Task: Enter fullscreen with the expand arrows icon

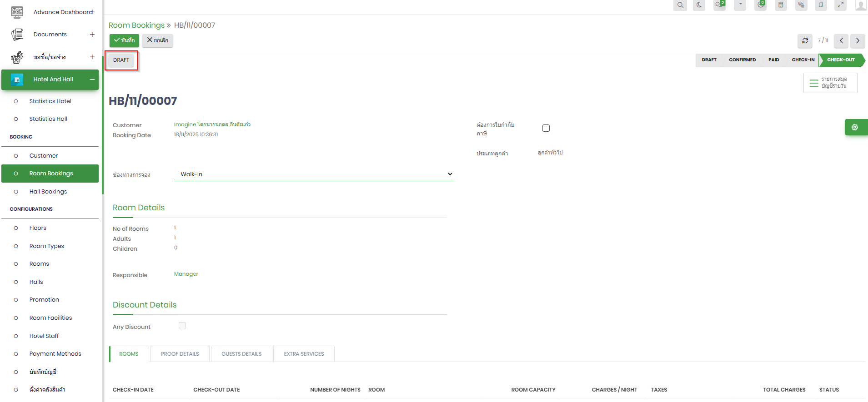Action: point(840,5)
